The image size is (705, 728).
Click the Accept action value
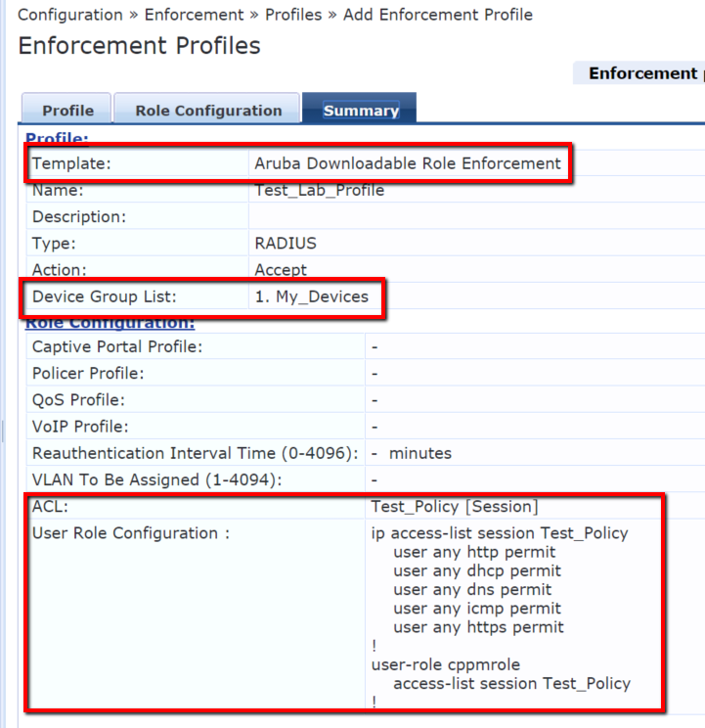[x=281, y=270]
